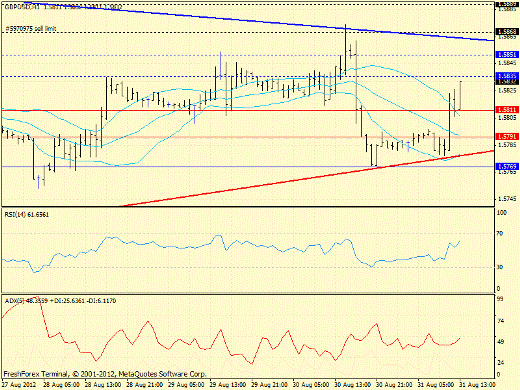The width and height of the screenshot is (520, 390).
Task: Click the 1.5785 price scale value
Action: point(507,145)
